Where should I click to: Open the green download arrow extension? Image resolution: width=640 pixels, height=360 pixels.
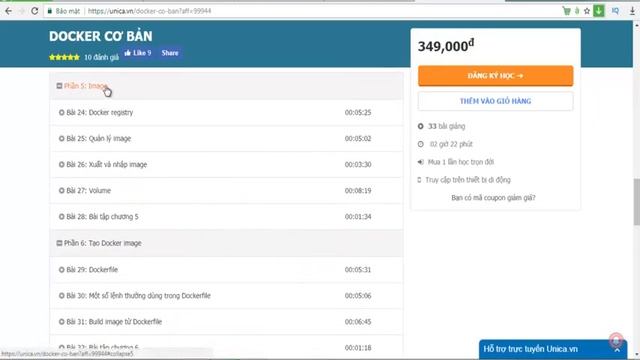click(x=599, y=11)
